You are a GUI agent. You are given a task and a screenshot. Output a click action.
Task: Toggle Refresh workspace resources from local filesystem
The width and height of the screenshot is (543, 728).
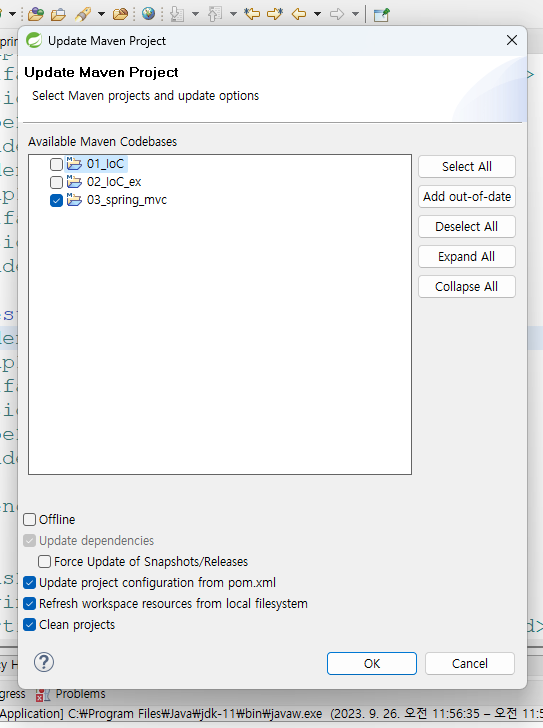(30, 604)
